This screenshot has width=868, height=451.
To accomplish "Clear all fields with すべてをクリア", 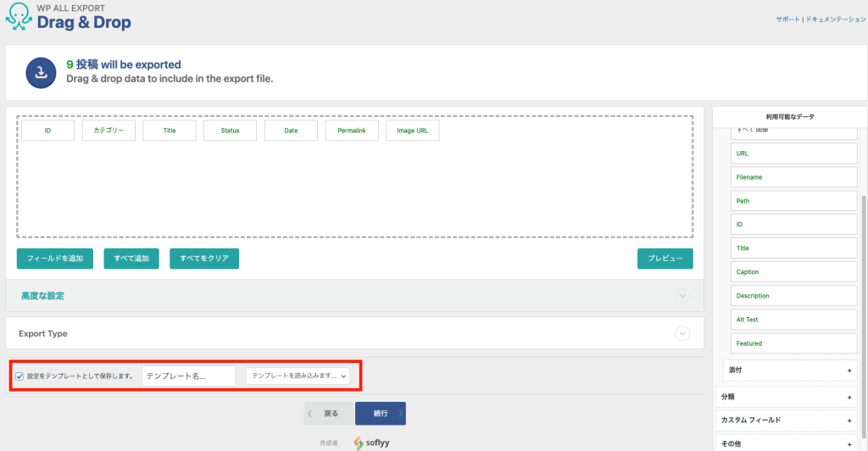I will 203,259.
